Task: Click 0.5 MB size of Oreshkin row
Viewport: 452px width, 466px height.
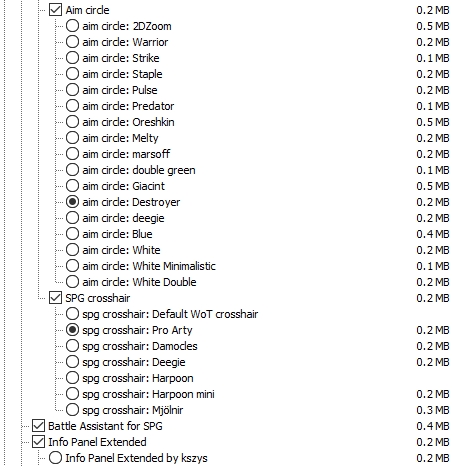Action: point(433,122)
